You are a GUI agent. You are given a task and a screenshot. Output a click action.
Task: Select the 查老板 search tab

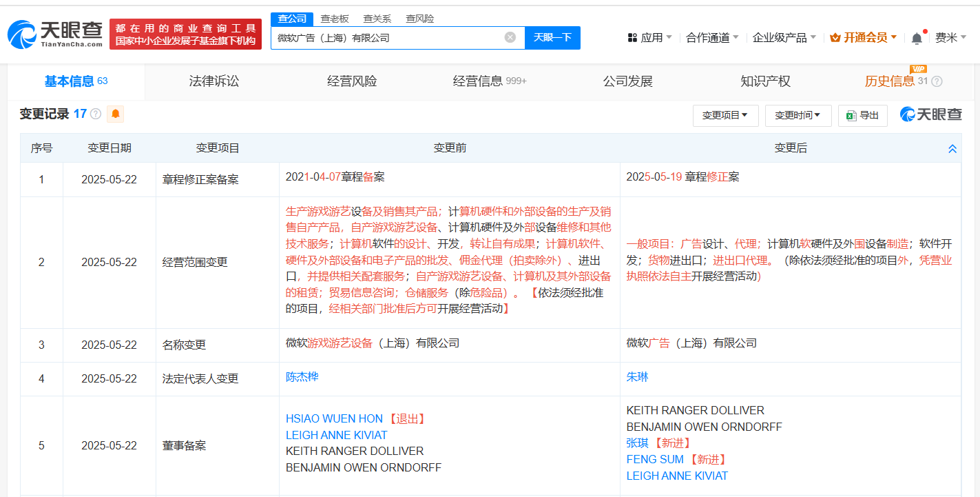click(335, 19)
